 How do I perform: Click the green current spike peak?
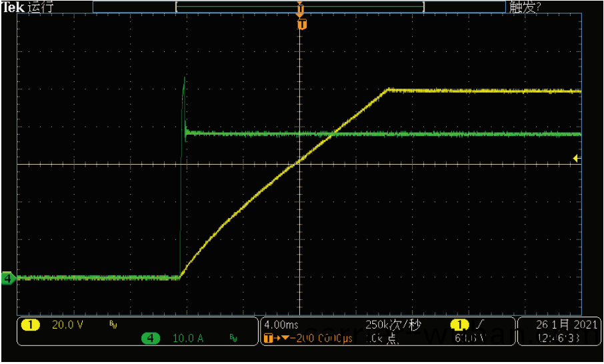[x=184, y=79]
